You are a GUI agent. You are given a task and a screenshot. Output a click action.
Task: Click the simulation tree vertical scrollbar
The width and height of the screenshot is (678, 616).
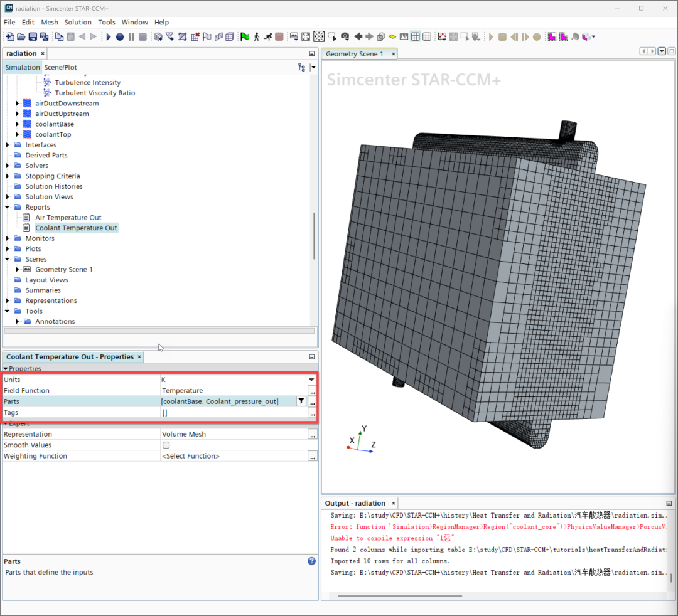point(314,235)
